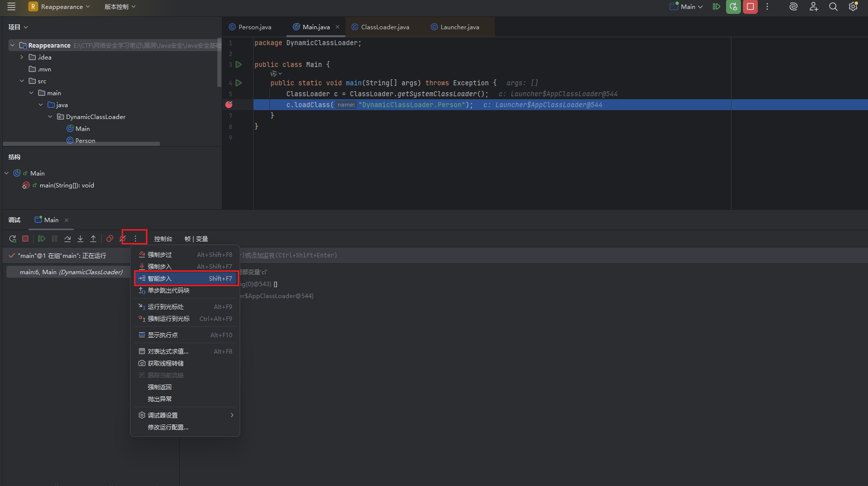Click the Step Into arrow in debug toolbar
Screen dimensions: 868x486
click(x=80, y=239)
